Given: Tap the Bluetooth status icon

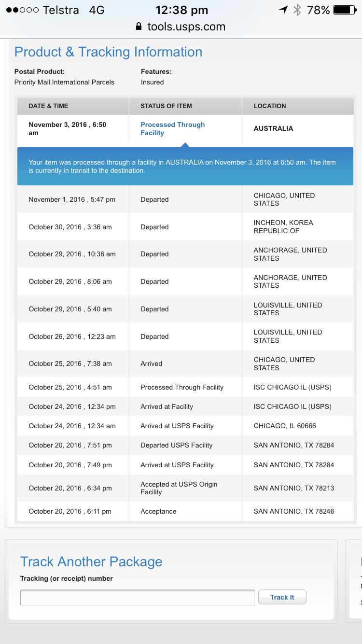Looking at the screenshot, I should [x=297, y=10].
